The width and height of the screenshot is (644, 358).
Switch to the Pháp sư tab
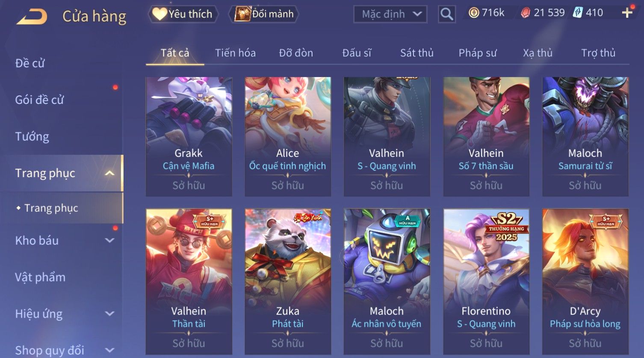478,53
